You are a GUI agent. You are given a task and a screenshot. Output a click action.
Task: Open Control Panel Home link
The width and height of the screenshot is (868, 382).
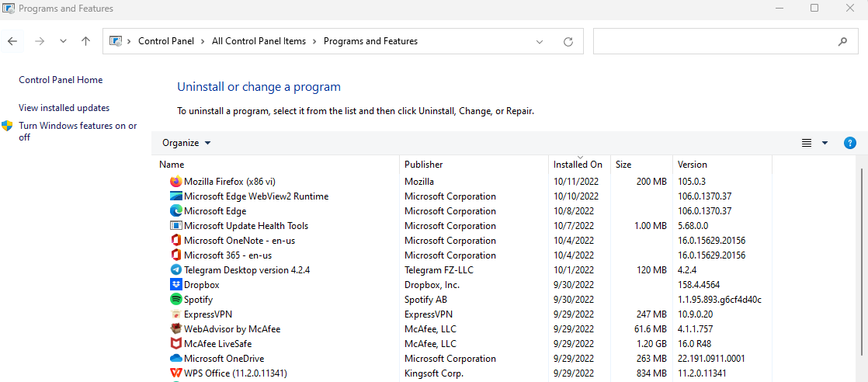click(61, 80)
